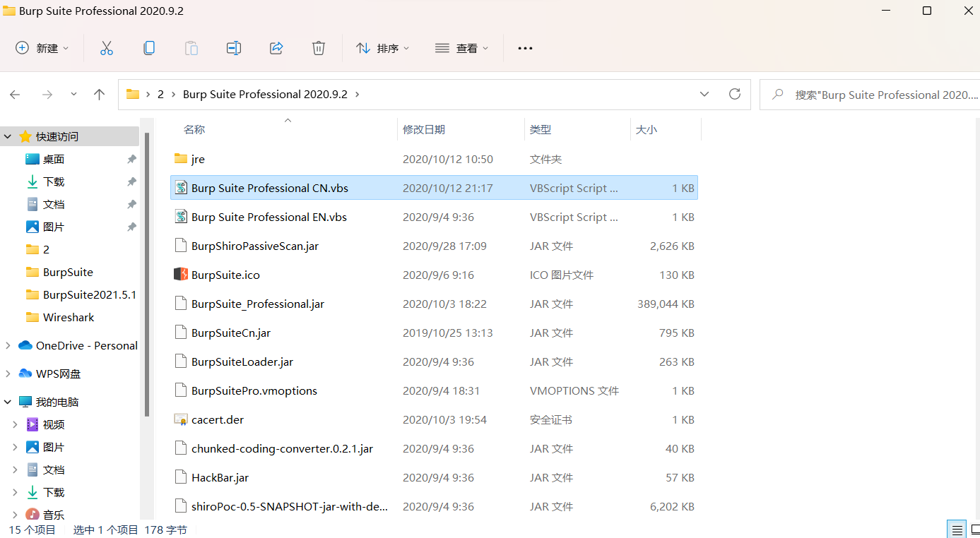Expand the OneDrive - Personal node

[8, 346]
